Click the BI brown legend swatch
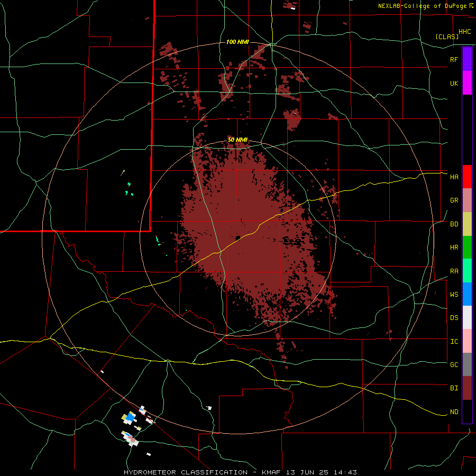This screenshot has width=476, height=476. click(x=467, y=388)
